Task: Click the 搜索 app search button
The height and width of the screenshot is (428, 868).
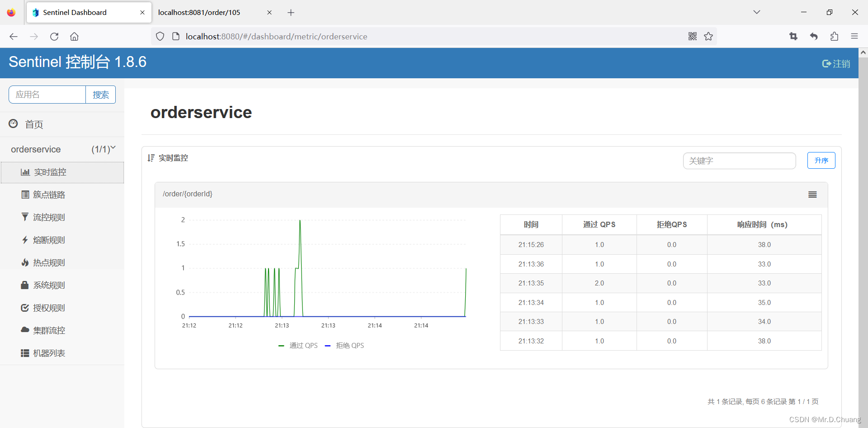Action: [101, 95]
